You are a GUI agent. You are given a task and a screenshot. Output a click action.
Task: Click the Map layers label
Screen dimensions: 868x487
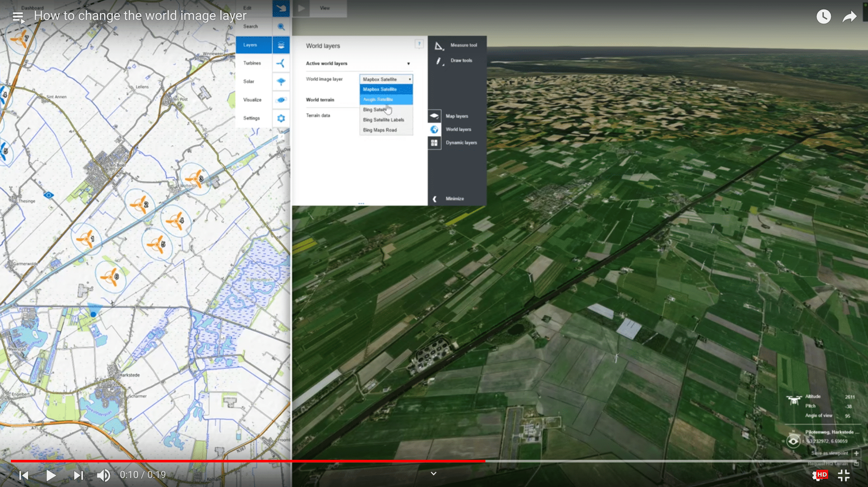457,116
